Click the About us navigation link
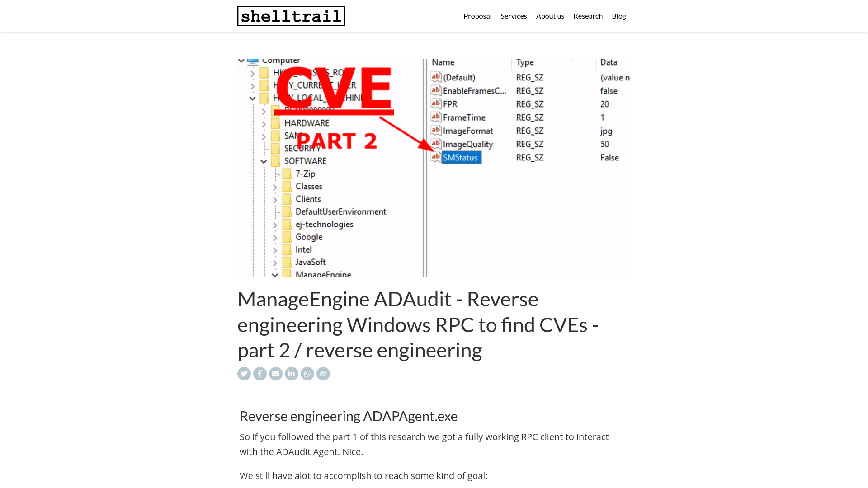Image resolution: width=868 pixels, height=488 pixels. [550, 15]
